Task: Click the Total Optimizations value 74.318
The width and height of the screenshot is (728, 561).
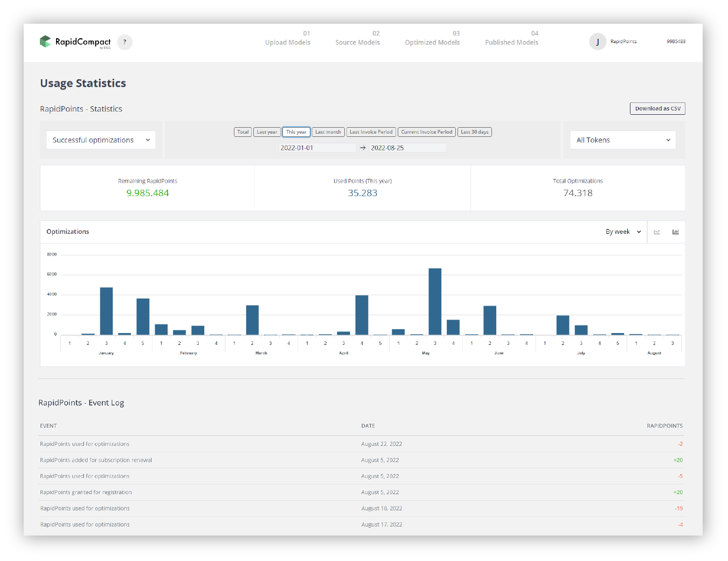Action: [578, 193]
